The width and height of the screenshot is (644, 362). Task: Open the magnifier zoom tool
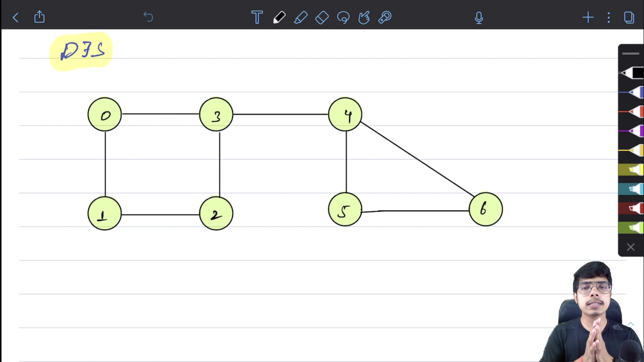[385, 17]
